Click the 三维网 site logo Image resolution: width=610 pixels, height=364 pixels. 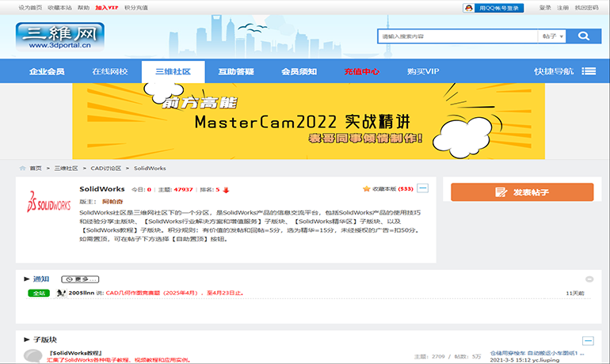coord(50,37)
